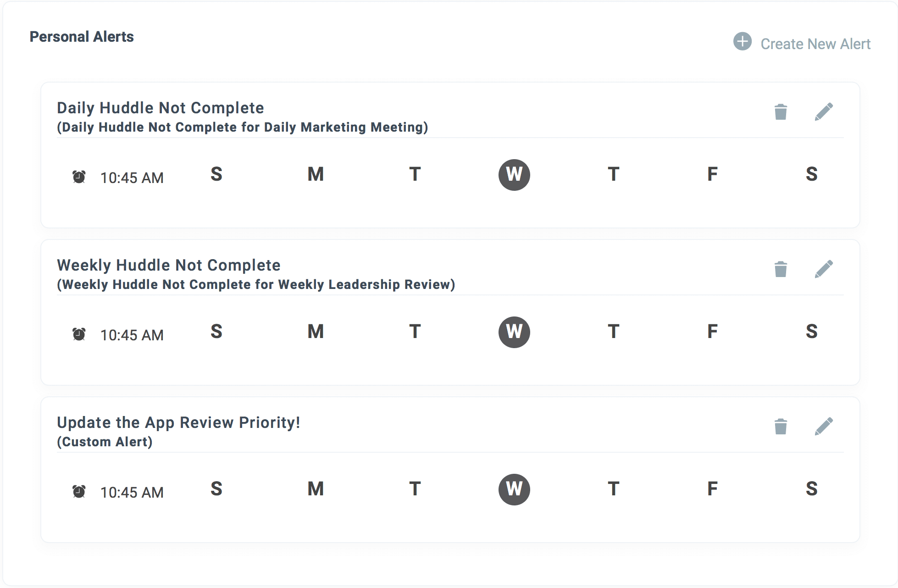
Task: Click the alarm clock icon in Daily Huddle alert
Action: [79, 177]
